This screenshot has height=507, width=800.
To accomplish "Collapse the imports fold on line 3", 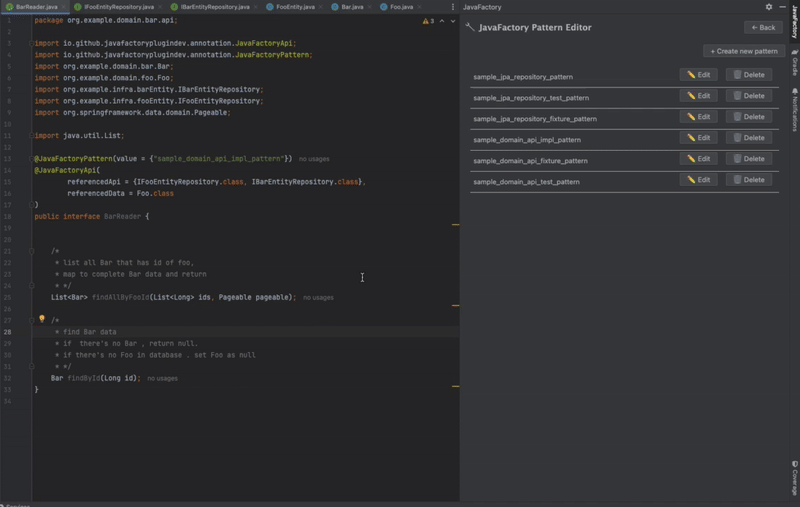I will pos(32,43).
